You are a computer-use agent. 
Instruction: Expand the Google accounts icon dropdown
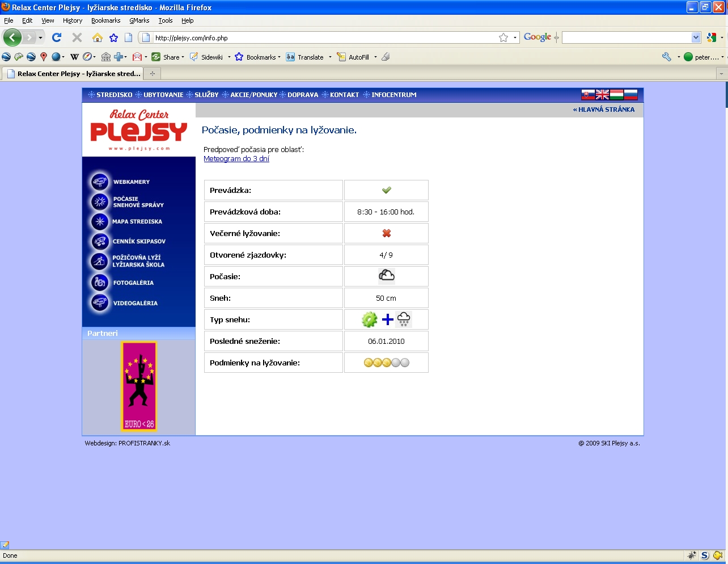722,38
